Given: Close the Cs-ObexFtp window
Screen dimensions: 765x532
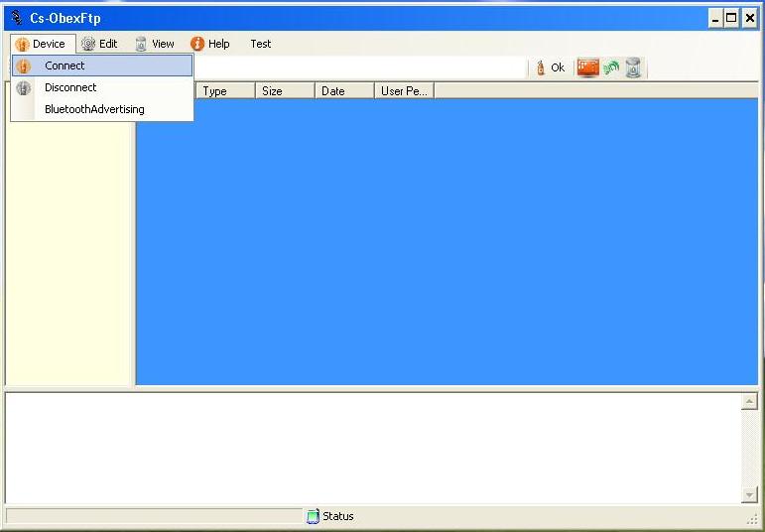Looking at the screenshot, I should coord(749,19).
